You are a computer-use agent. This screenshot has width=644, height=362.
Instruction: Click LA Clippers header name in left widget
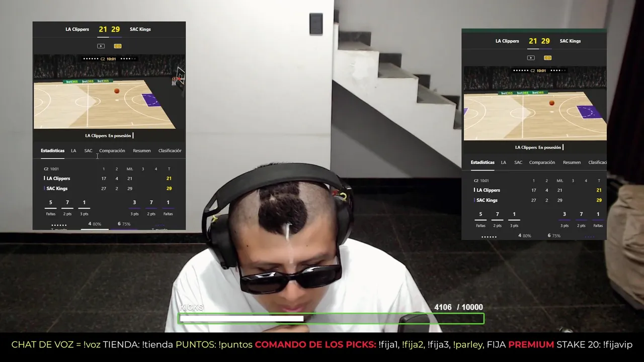pyautogui.click(x=77, y=29)
